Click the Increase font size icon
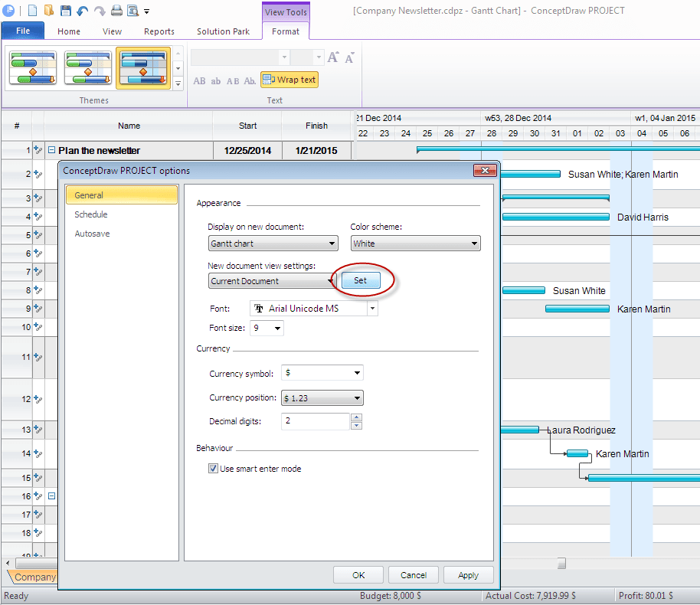The width and height of the screenshot is (700, 605). pyautogui.click(x=333, y=57)
